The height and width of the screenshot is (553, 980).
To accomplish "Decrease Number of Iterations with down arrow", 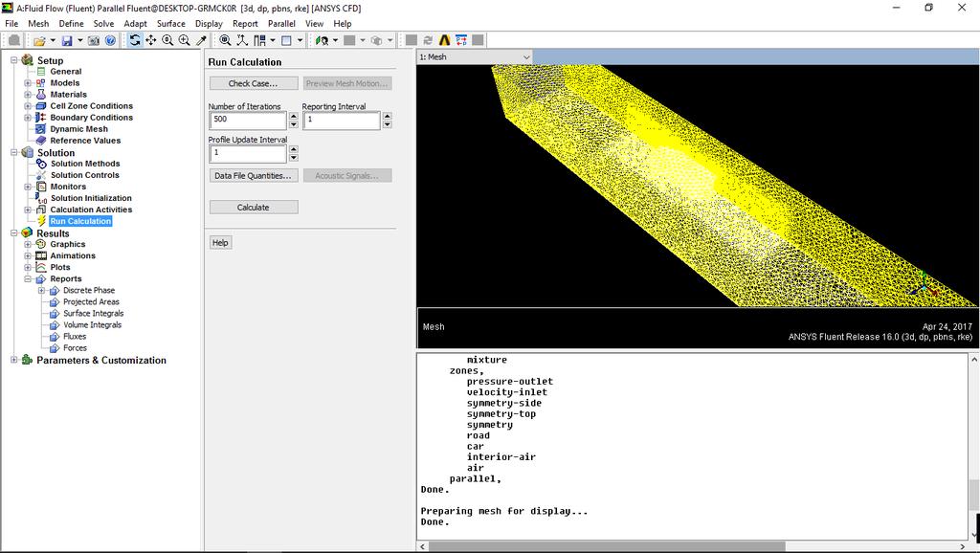I will 293,124.
